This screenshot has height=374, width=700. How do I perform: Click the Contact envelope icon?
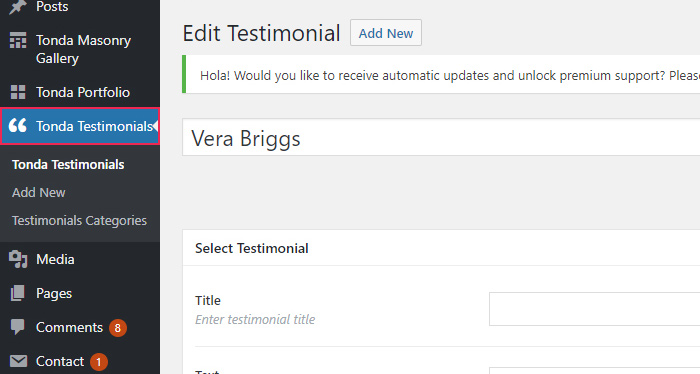pyautogui.click(x=18, y=361)
